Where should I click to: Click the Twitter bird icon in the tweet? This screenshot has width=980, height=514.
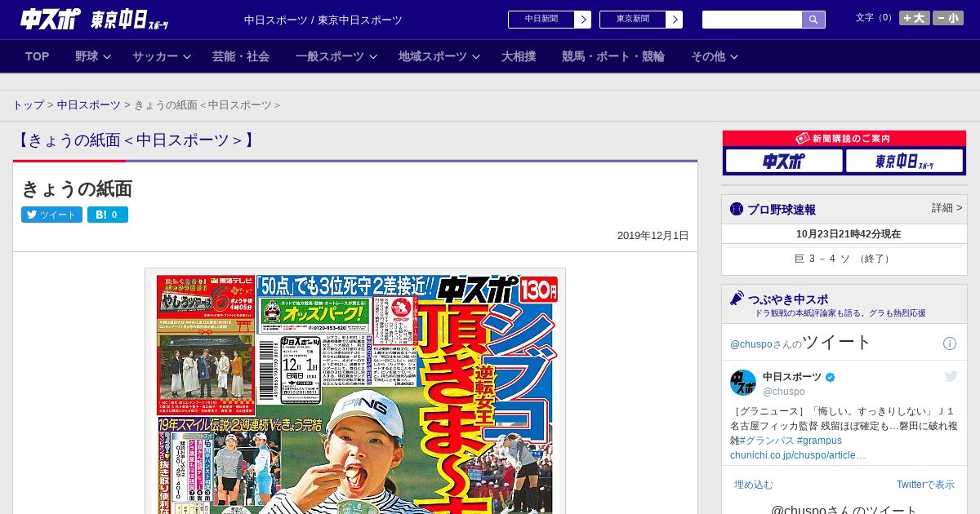tap(951, 376)
